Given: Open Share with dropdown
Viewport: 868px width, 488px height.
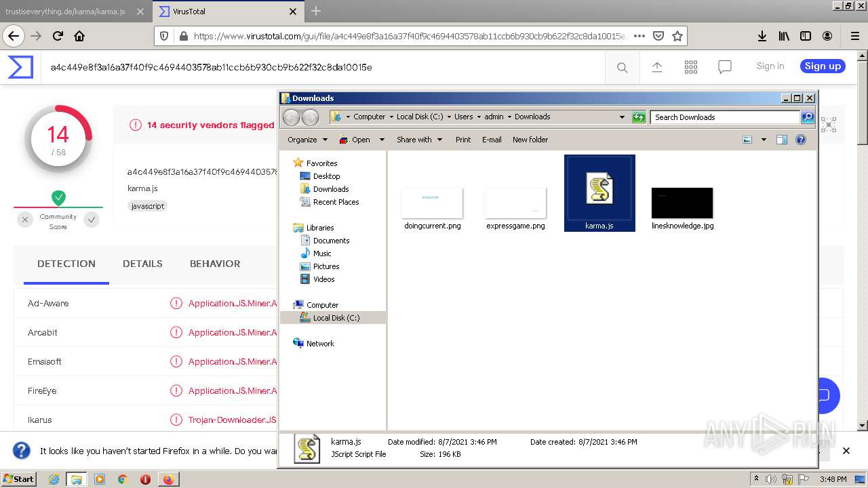Looking at the screenshot, I should click(x=419, y=140).
